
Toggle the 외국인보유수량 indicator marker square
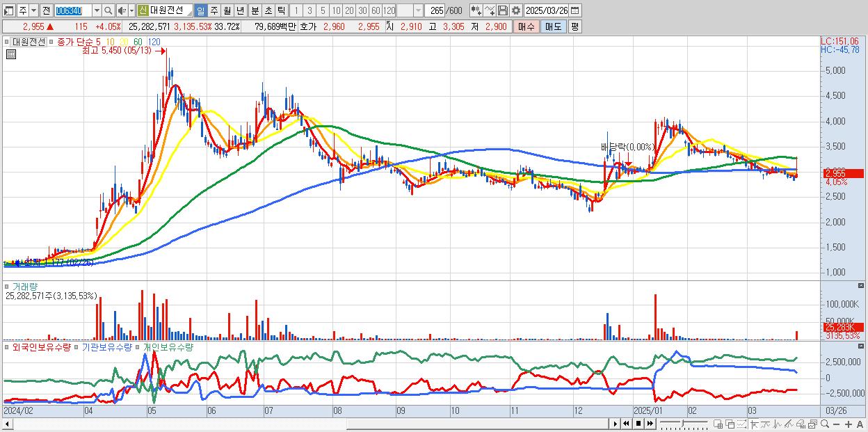[x=6, y=346]
